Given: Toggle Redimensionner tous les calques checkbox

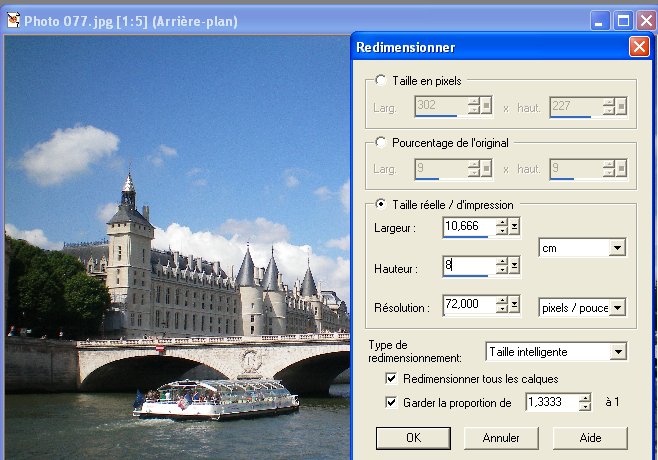Looking at the screenshot, I should click(391, 379).
